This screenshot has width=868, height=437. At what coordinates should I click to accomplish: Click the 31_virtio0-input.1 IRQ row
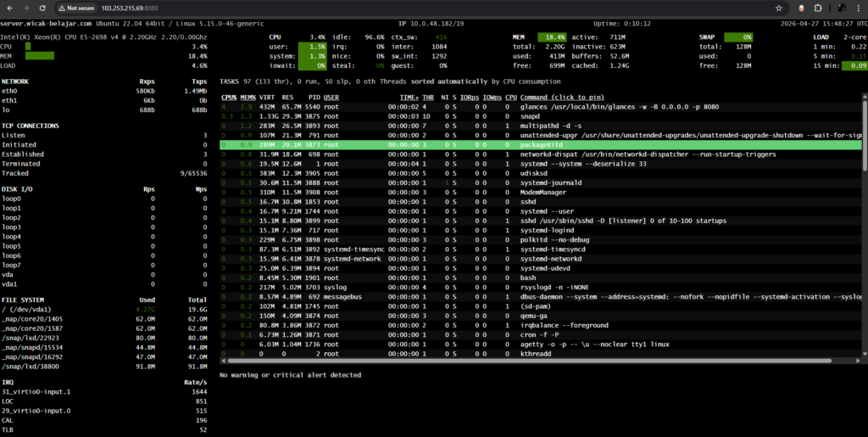tap(104, 392)
